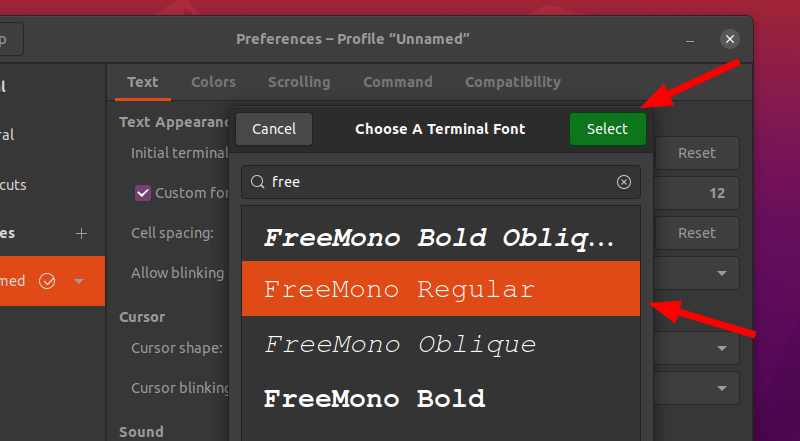Click the magnifier icon in font search
This screenshot has width=800, height=441.
(257, 182)
